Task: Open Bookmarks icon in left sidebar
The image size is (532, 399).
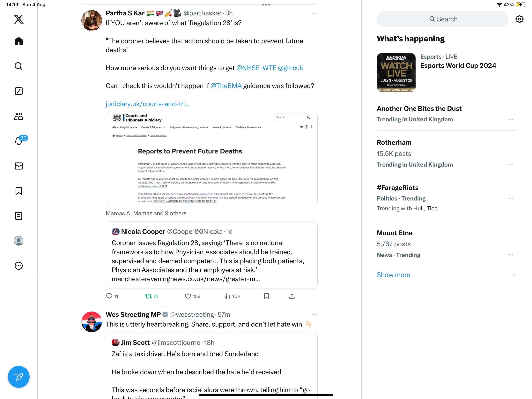Action: pos(18,191)
